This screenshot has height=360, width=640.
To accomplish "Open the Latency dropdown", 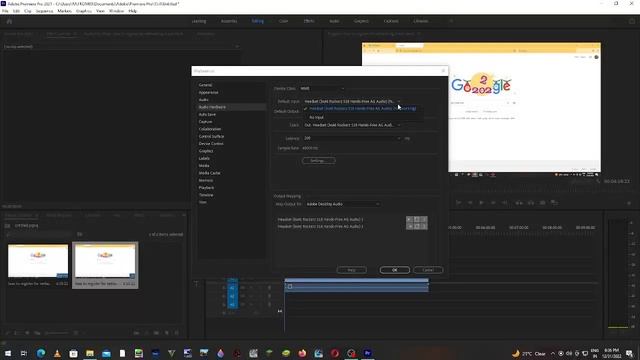I will (352, 138).
